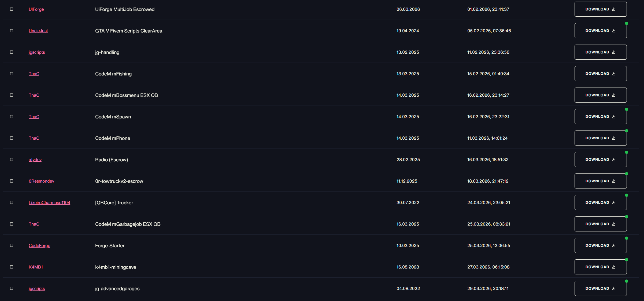The image size is (644, 301).
Task: Click download icon for UiForge MultiJob Escrowed
Action: [614, 9]
